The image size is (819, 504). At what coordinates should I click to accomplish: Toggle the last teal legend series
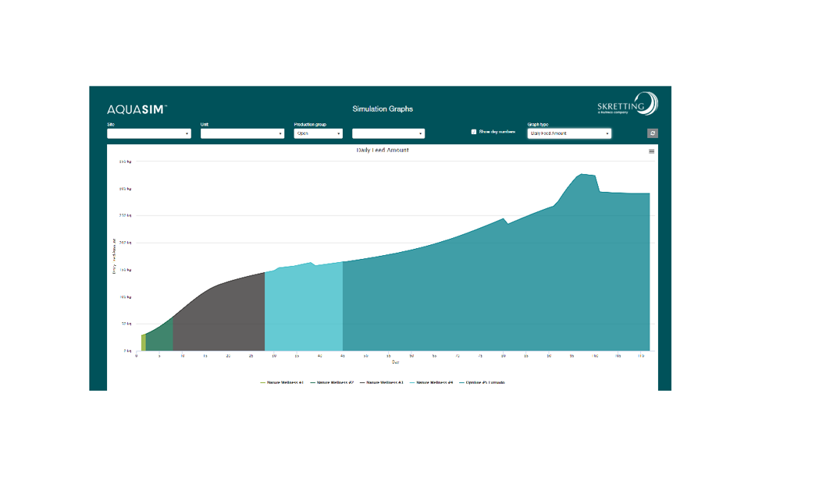(483, 382)
